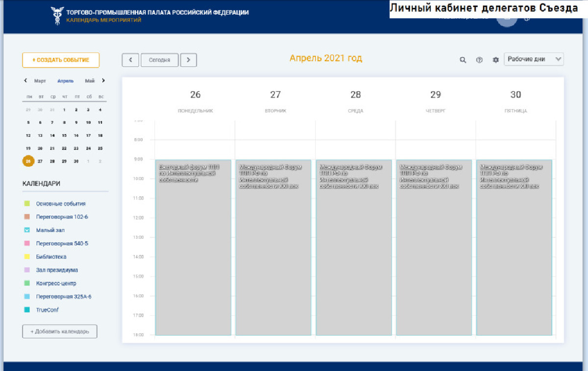Select day 30 in mini calendar
The height and width of the screenshot is (371, 588).
tap(76, 161)
